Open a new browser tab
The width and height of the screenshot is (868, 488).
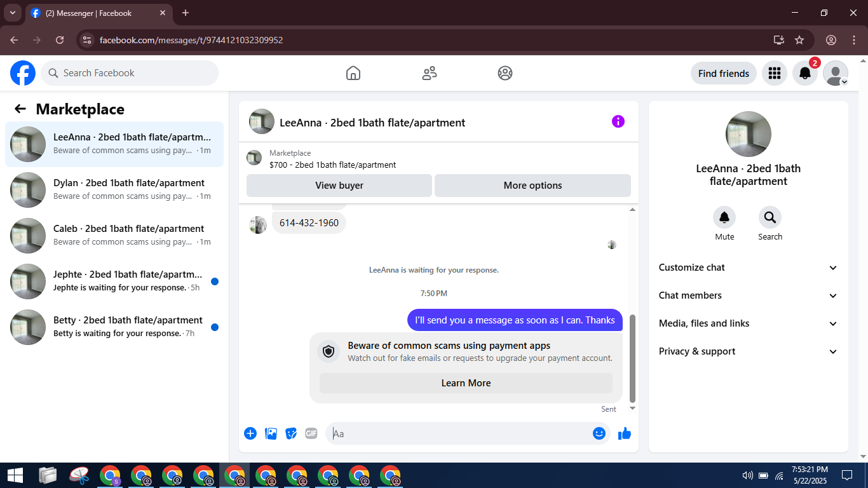coord(186,13)
